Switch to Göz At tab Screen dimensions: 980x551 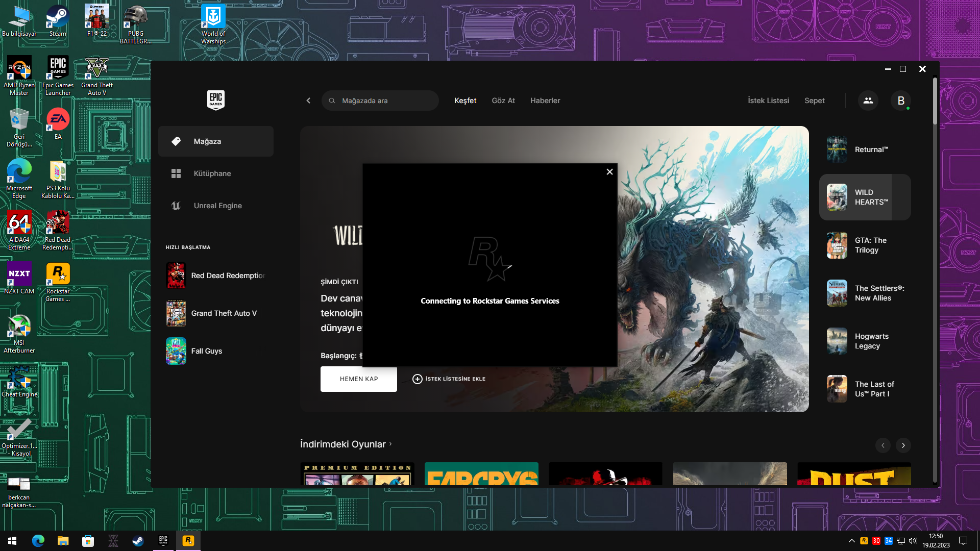tap(503, 101)
